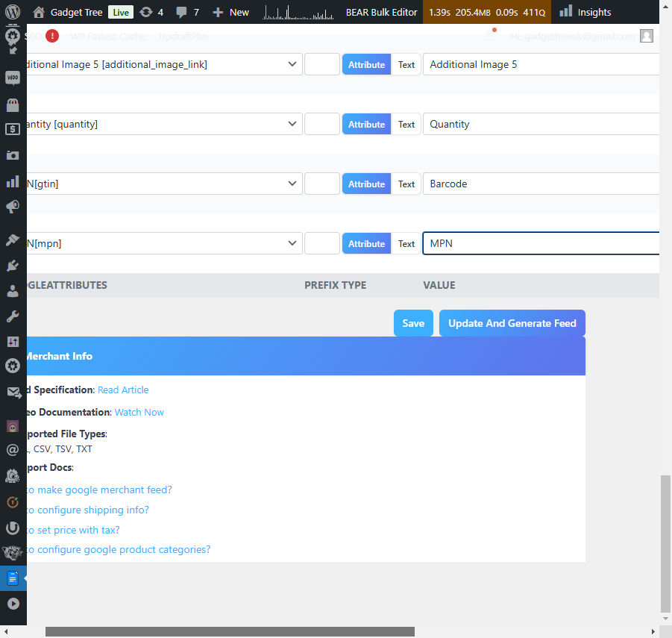
Task: Click the collapse menu play icon
Action: (13, 604)
